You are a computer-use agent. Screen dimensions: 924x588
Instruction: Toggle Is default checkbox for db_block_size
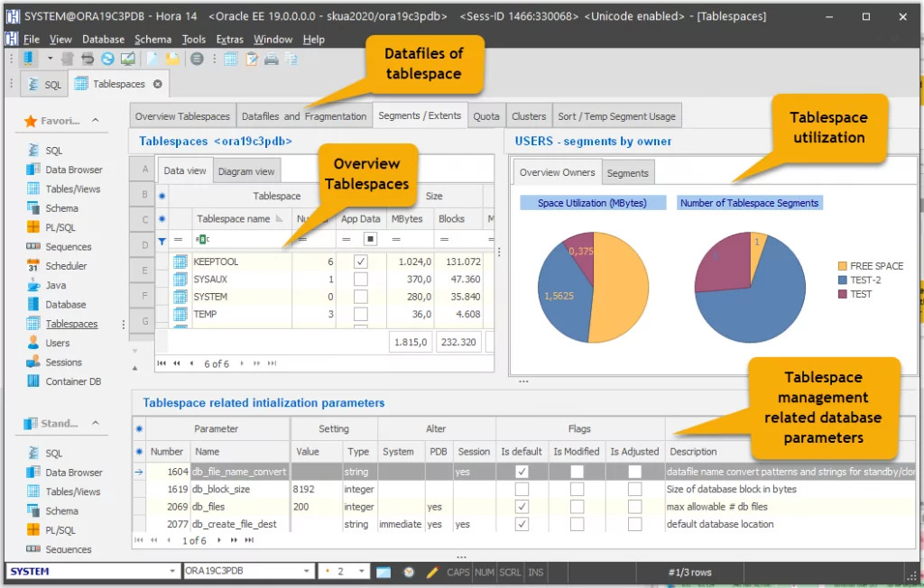pos(522,489)
